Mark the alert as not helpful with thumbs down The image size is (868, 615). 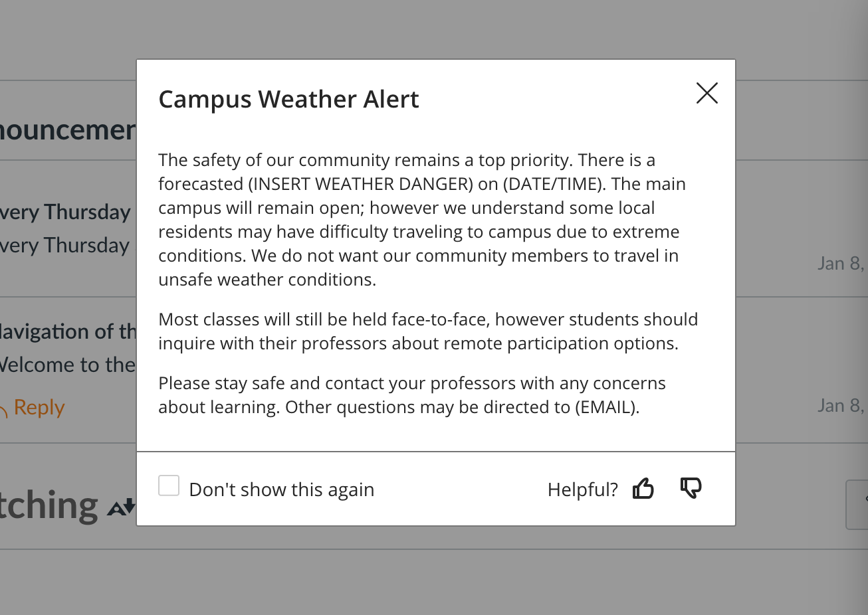tap(691, 487)
